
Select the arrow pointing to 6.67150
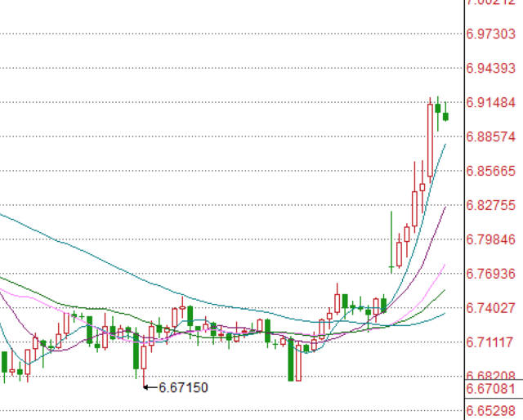150,387
